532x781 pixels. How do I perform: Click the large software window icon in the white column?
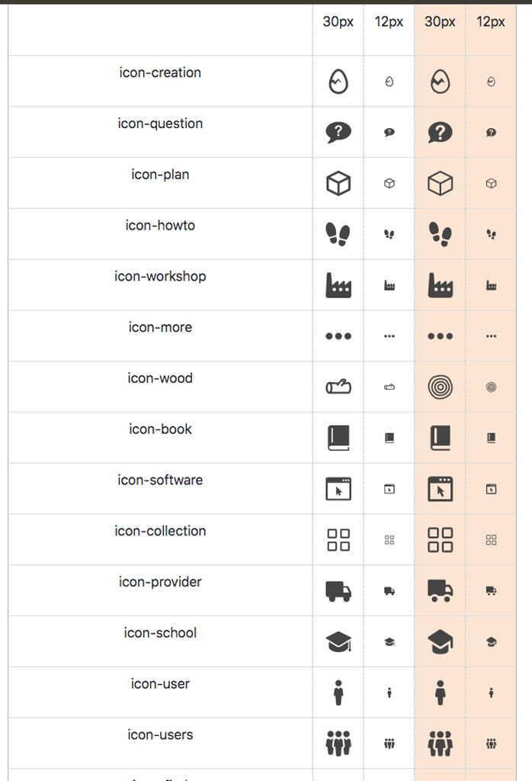click(338, 489)
